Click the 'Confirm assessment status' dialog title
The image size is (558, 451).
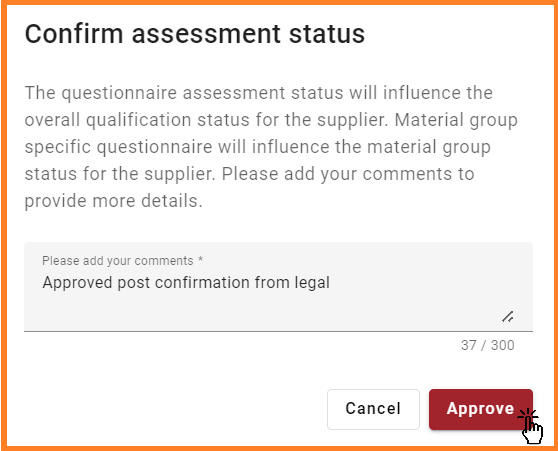click(x=195, y=34)
